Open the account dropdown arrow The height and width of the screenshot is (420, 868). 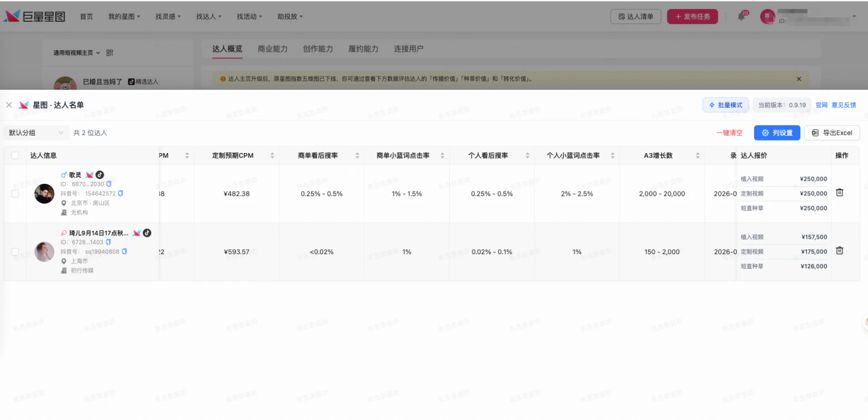[x=854, y=17]
